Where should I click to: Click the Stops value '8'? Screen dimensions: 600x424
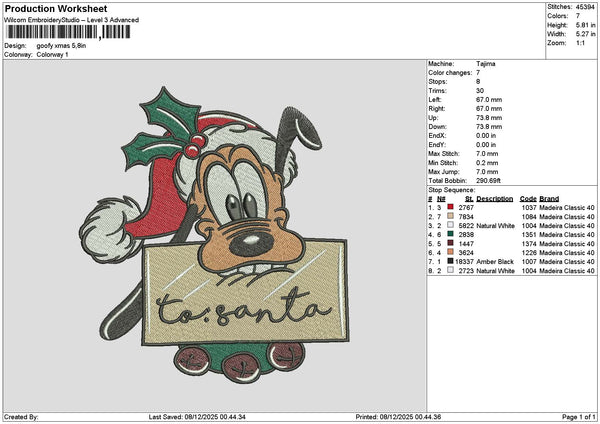point(478,82)
